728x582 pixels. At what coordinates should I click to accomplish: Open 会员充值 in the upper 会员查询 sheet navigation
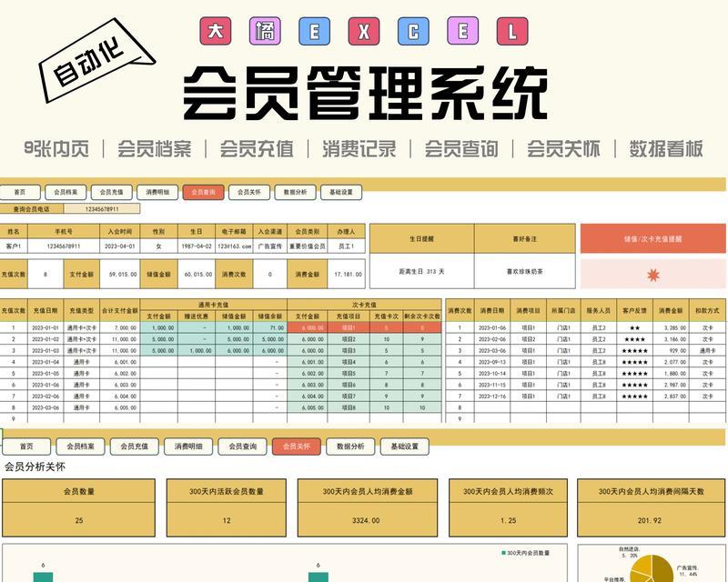(111, 192)
